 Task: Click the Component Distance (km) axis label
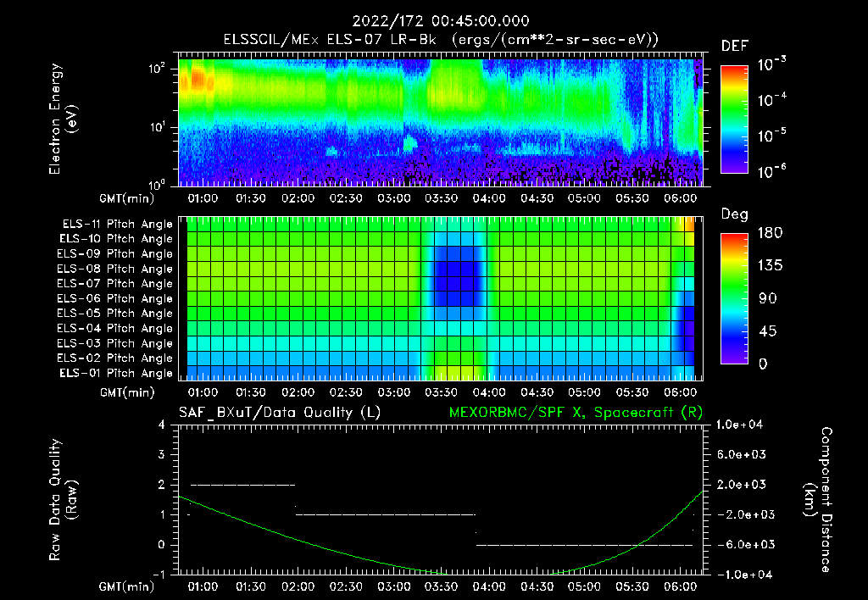click(x=819, y=500)
